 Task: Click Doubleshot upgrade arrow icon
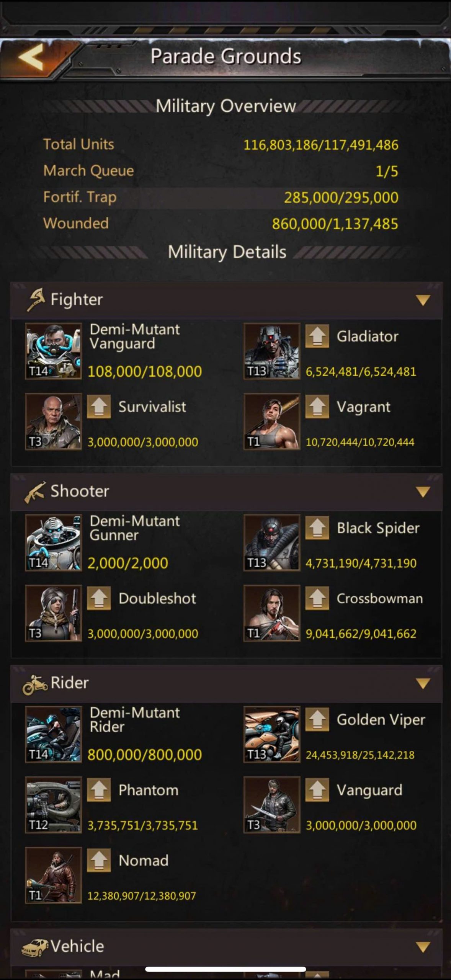(x=99, y=598)
